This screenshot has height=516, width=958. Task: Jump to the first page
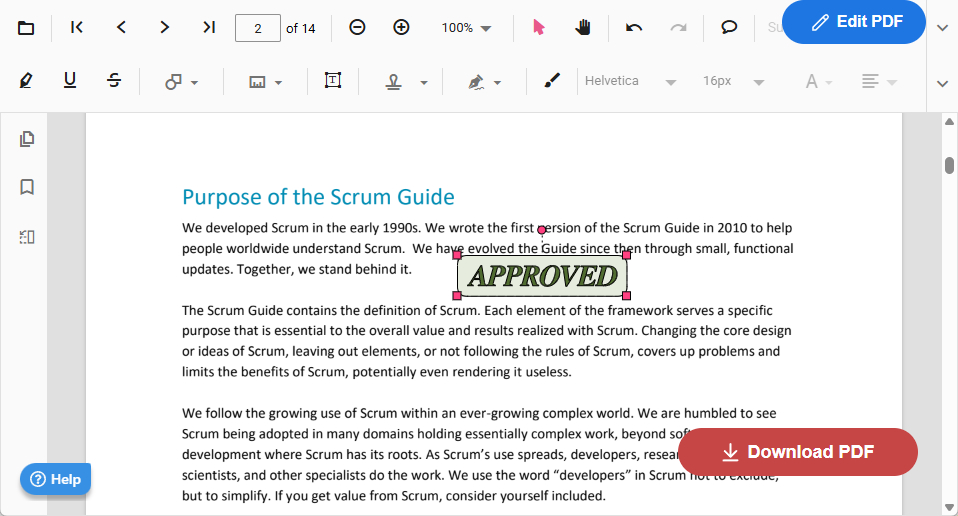tap(77, 28)
